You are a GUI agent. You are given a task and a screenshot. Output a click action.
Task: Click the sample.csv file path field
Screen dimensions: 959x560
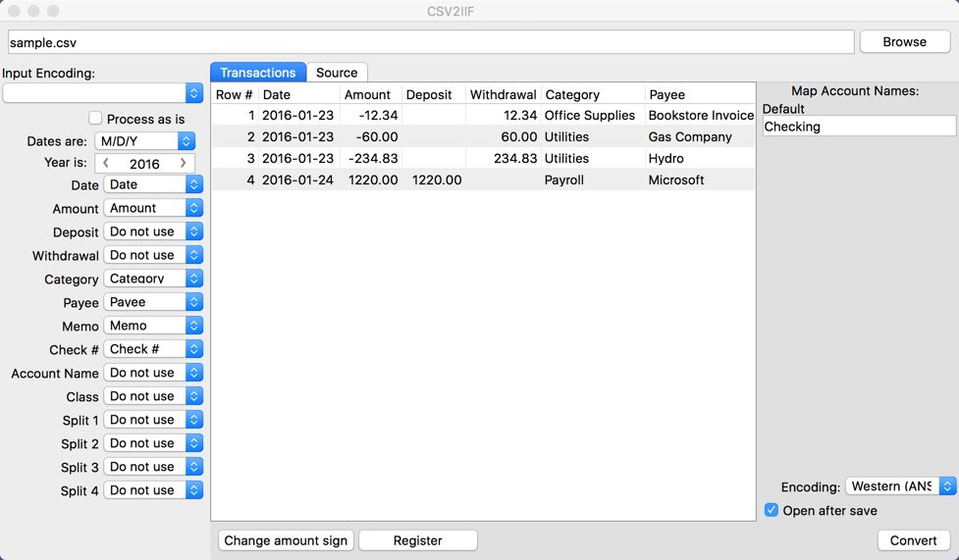[x=431, y=42]
